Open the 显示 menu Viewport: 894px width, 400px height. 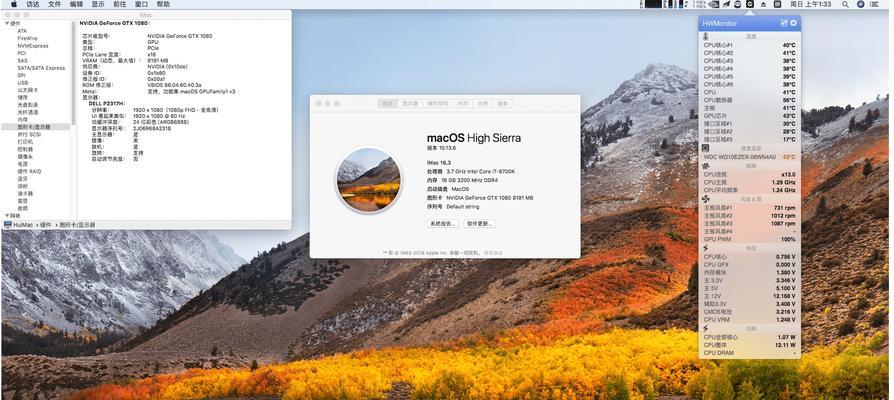pyautogui.click(x=98, y=4)
